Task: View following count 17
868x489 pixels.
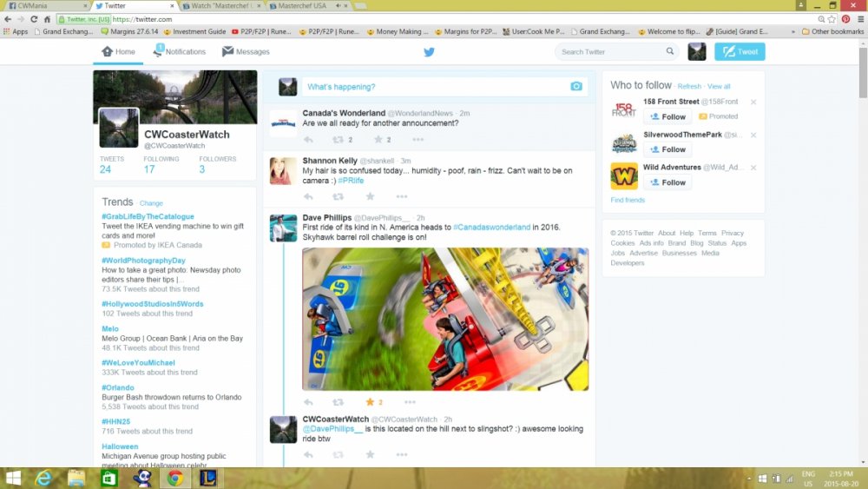Action: click(x=149, y=169)
